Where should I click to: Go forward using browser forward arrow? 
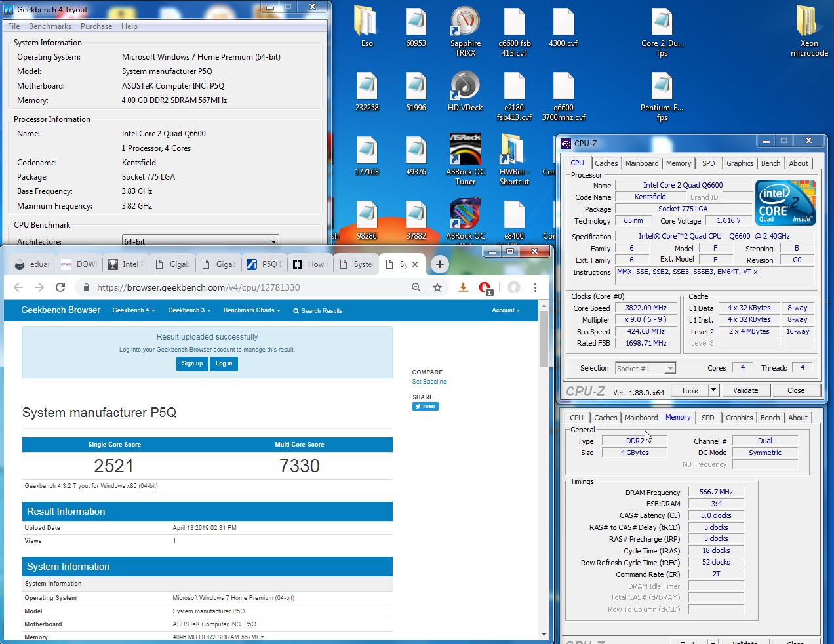pos(39,287)
